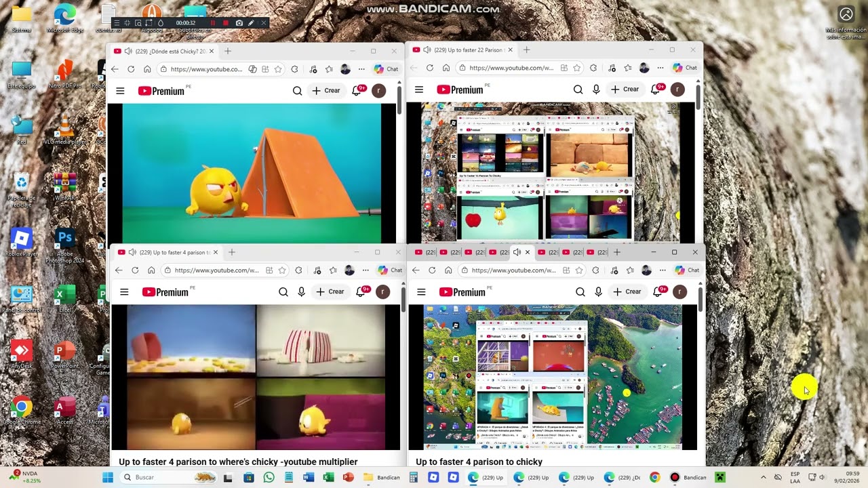The height and width of the screenshot is (488, 868).
Task: Go back in the ¿Dónde está Chicky? window
Action: (115, 69)
